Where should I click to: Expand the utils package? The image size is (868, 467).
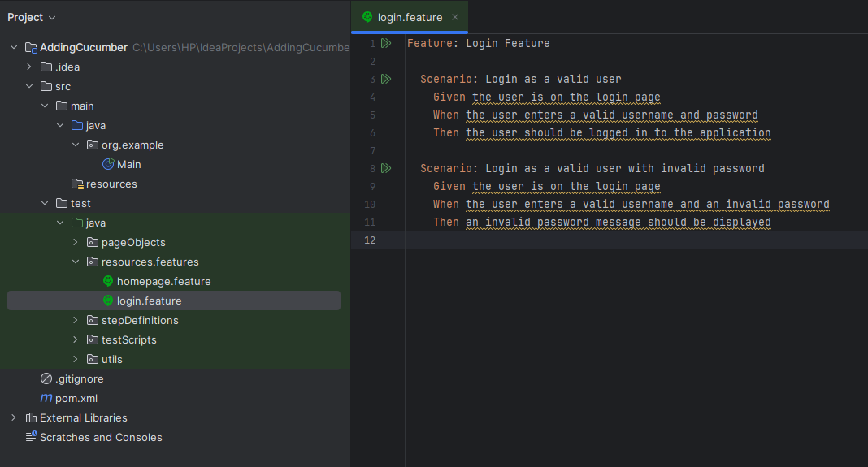click(x=76, y=359)
